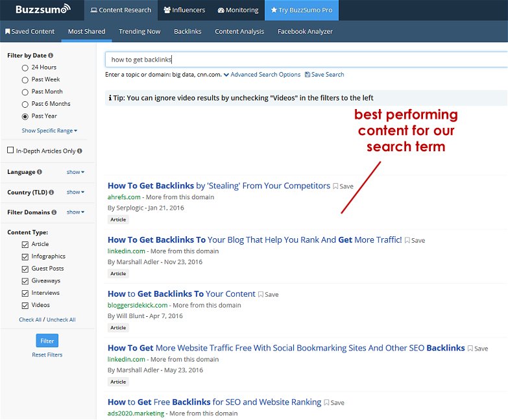Uncheck the Article content type
The width and height of the screenshot is (508, 420).
[x=25, y=244]
